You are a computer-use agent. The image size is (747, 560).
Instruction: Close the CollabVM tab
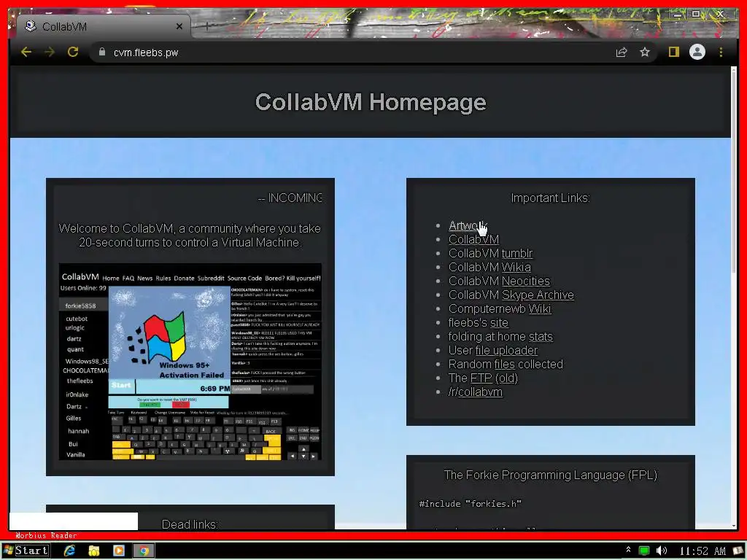point(179,26)
